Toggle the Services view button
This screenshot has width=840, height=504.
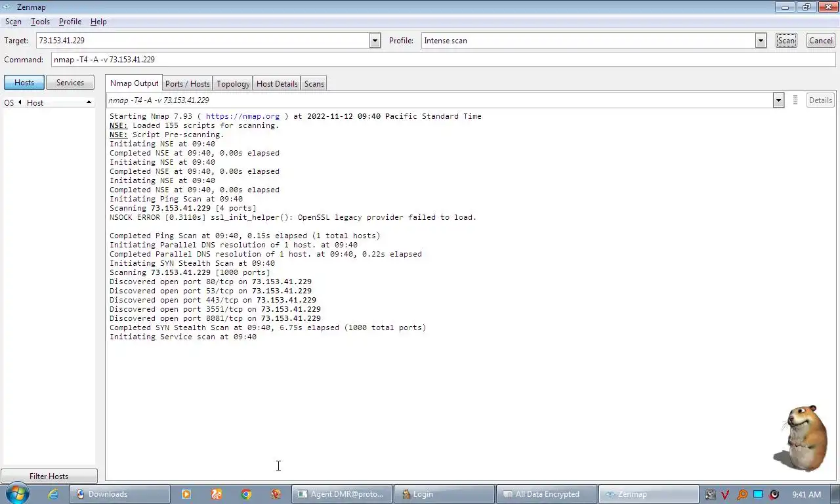tap(70, 83)
